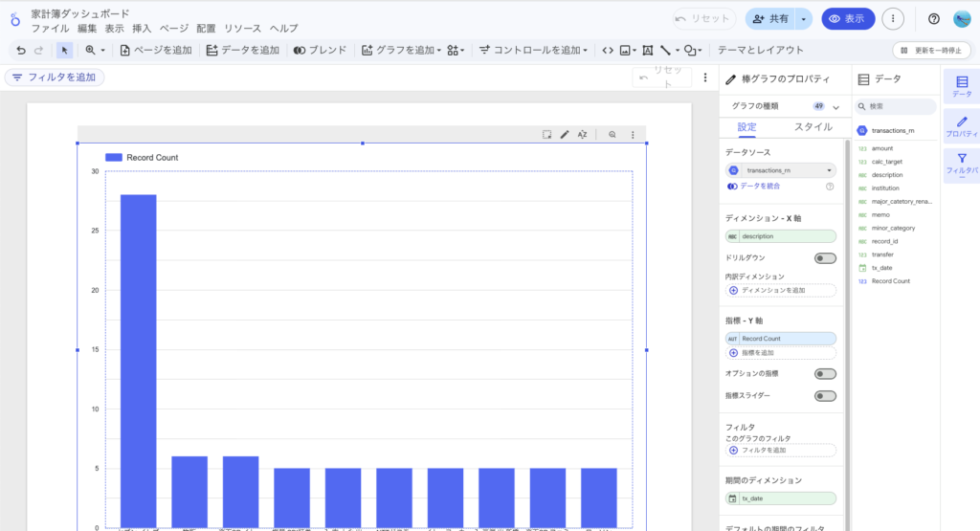Open the グラフを追加 dropdown

[401, 50]
